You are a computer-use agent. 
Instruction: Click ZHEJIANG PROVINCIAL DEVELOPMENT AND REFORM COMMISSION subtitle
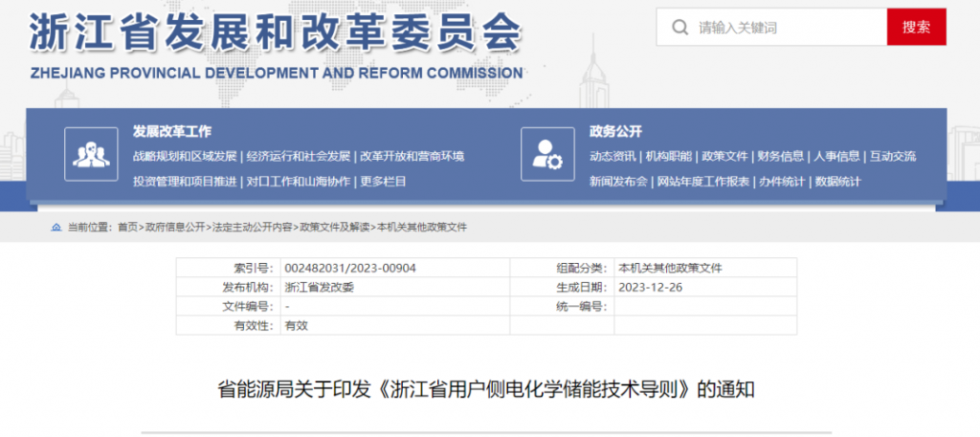point(277,73)
